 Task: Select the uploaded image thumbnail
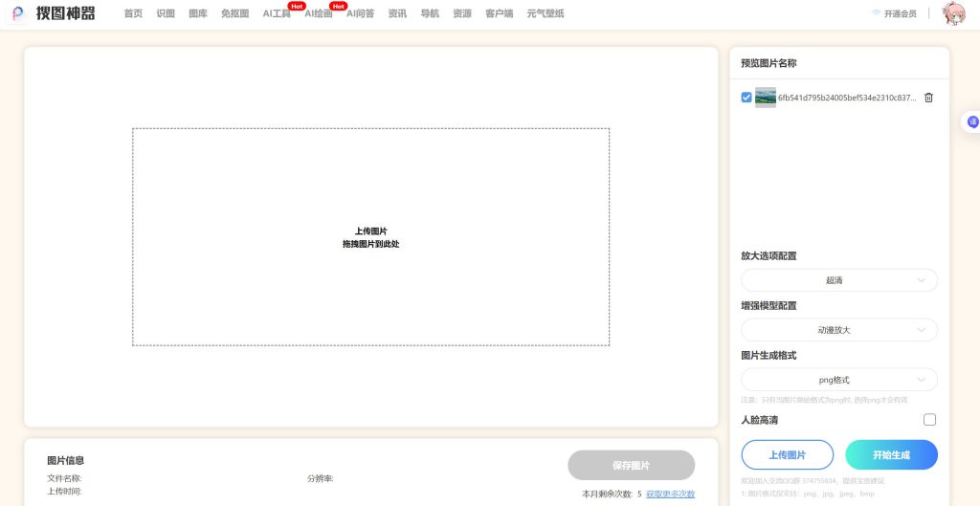tap(766, 98)
